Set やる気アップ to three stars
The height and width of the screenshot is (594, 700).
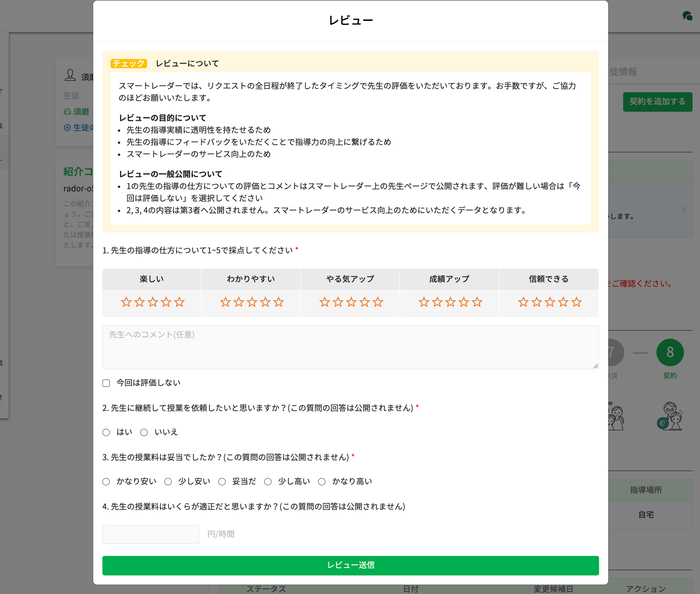click(x=351, y=302)
